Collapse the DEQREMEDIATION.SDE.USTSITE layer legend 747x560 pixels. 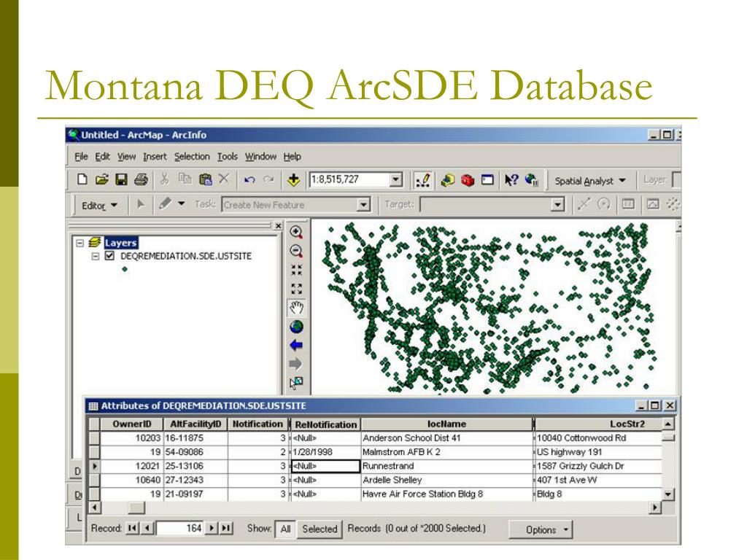pos(96,256)
